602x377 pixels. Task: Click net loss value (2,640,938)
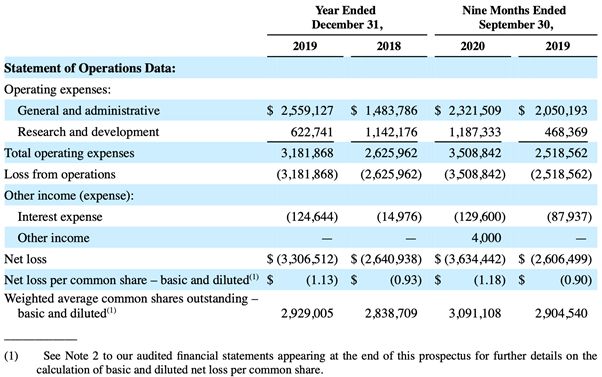point(391,259)
